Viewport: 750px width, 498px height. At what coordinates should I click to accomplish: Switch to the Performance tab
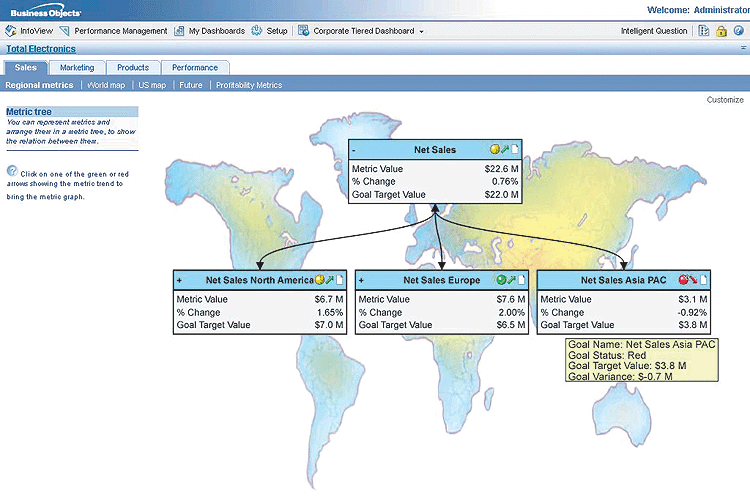coord(195,67)
